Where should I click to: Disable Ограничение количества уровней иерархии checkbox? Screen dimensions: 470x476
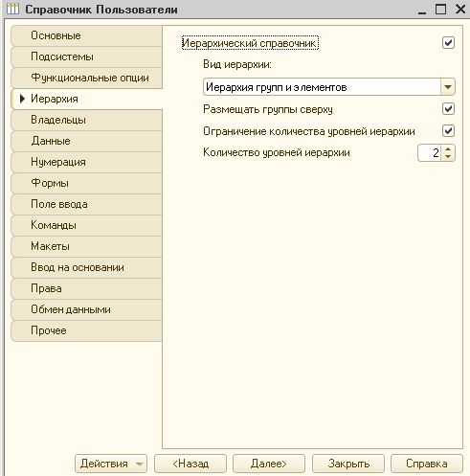pyautogui.click(x=448, y=131)
